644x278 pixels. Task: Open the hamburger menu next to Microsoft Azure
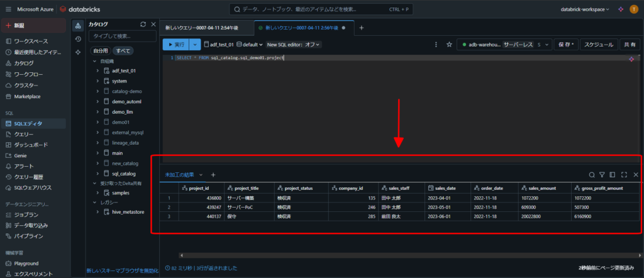pyautogui.click(x=8, y=9)
